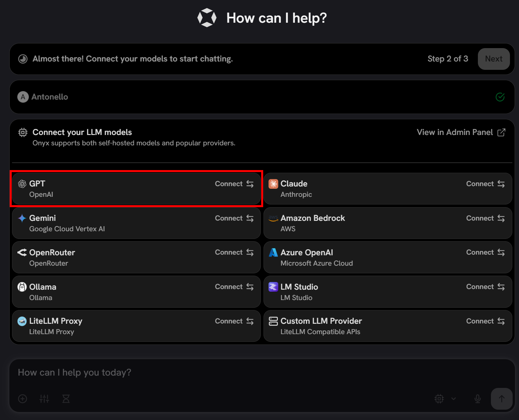Click the 'Amazon Bedrock' name text
The height and width of the screenshot is (420, 519).
(313, 218)
